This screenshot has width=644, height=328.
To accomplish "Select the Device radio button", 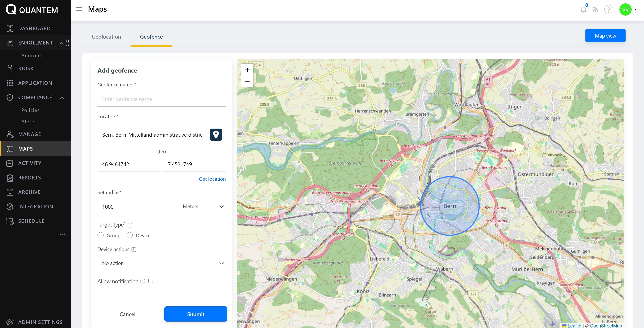I will click(129, 235).
